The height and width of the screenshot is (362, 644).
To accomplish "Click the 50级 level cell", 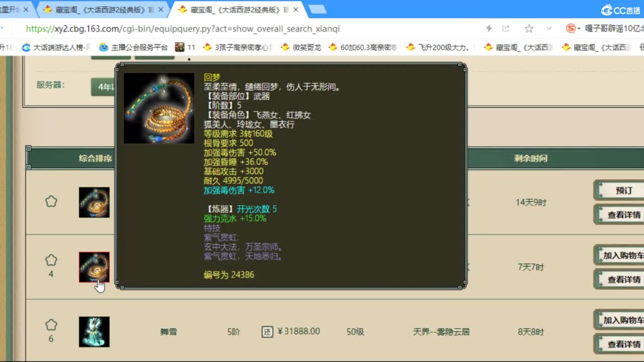I will tap(355, 332).
